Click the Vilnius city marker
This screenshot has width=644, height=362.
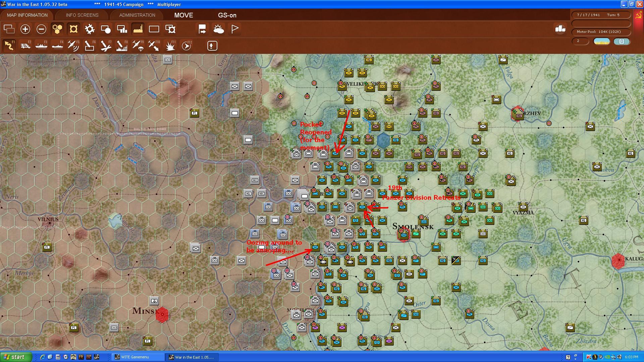(50, 223)
